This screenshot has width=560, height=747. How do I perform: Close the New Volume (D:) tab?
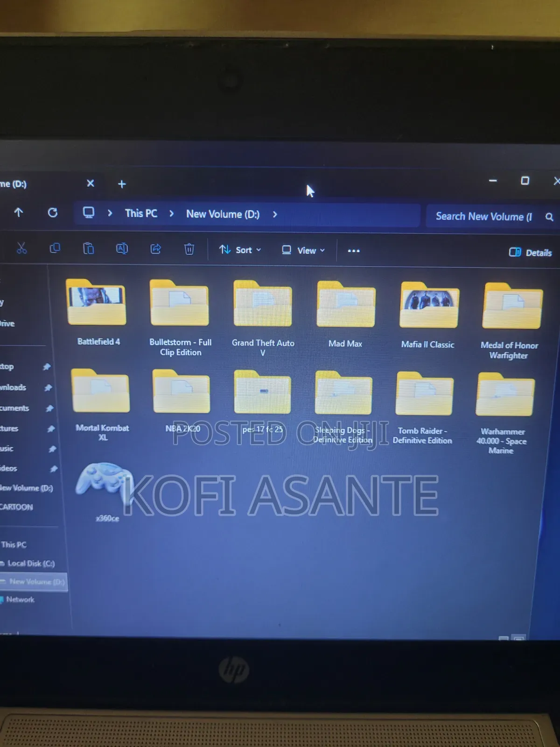pos(91,183)
